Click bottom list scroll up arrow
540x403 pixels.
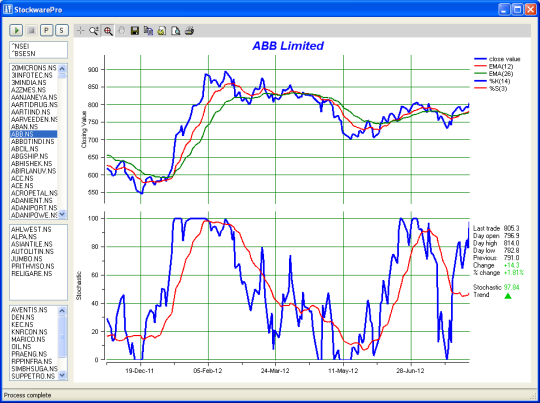[x=62, y=310]
